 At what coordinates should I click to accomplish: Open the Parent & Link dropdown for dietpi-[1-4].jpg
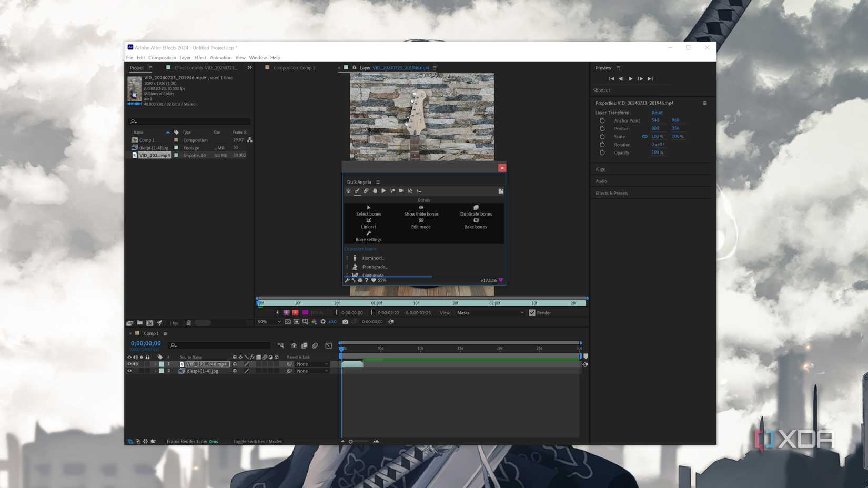coord(311,371)
